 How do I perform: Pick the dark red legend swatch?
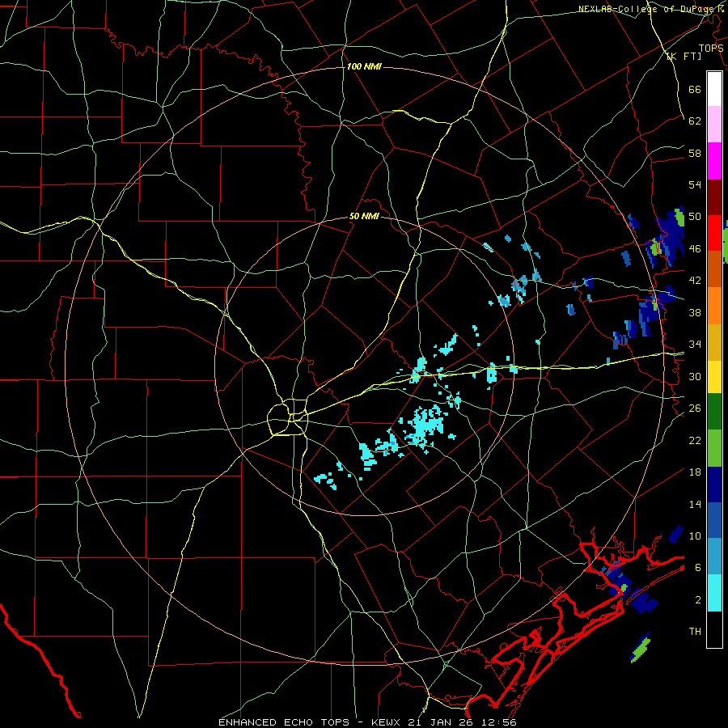714,197
